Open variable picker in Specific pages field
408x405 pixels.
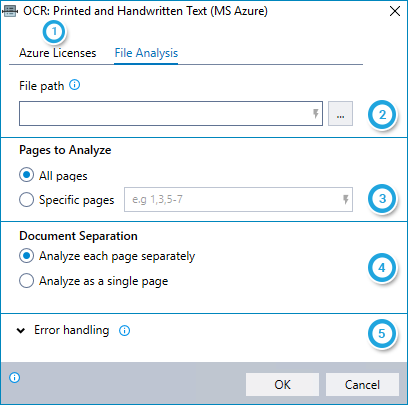click(x=346, y=199)
